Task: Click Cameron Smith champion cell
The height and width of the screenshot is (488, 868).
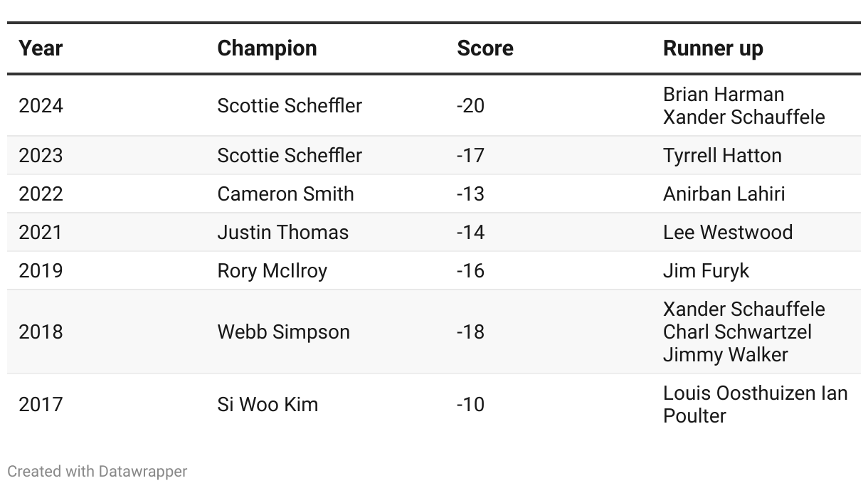Action: pos(285,194)
